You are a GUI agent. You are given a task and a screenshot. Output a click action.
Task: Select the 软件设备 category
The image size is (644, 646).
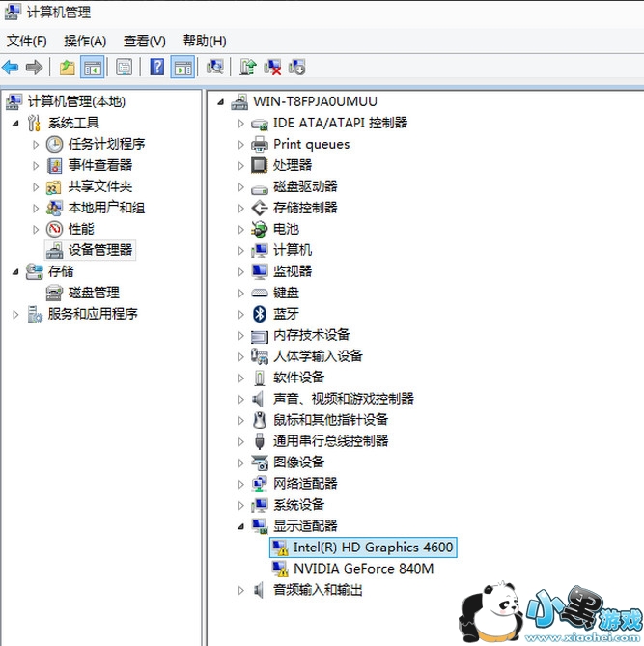(x=298, y=378)
